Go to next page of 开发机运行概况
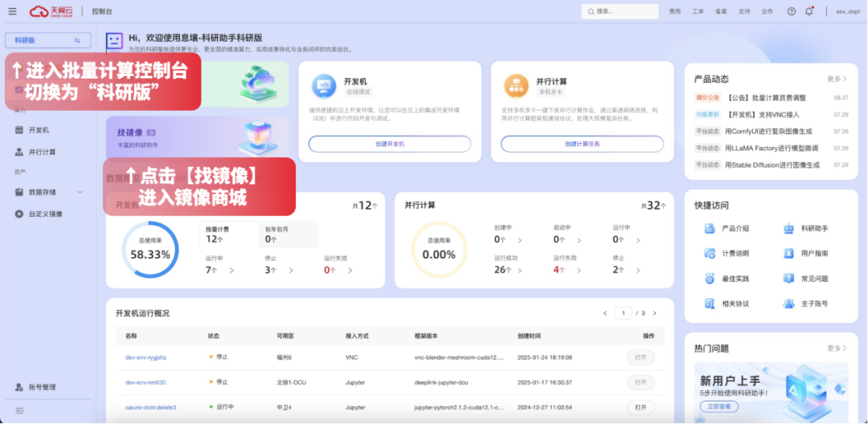 [x=654, y=313]
